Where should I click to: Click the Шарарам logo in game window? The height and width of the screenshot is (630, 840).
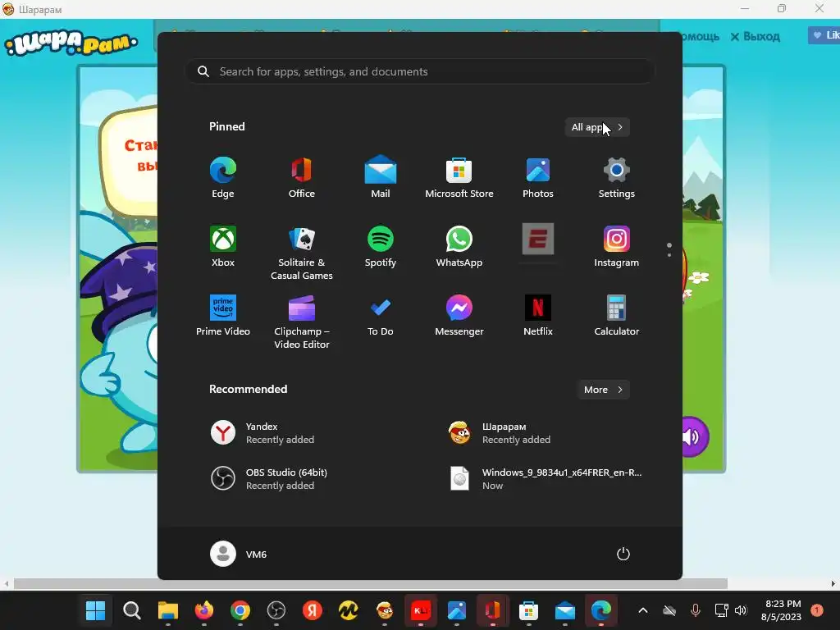71,43
